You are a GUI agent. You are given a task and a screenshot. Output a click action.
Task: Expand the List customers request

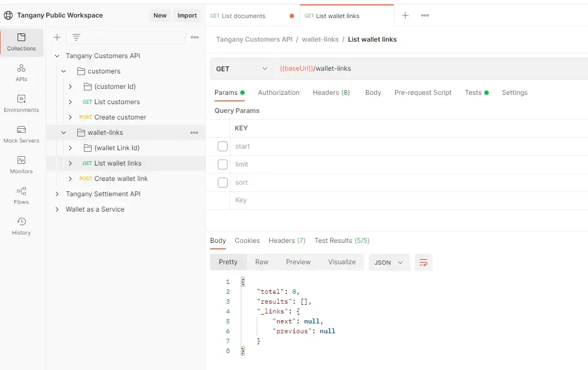pos(70,102)
